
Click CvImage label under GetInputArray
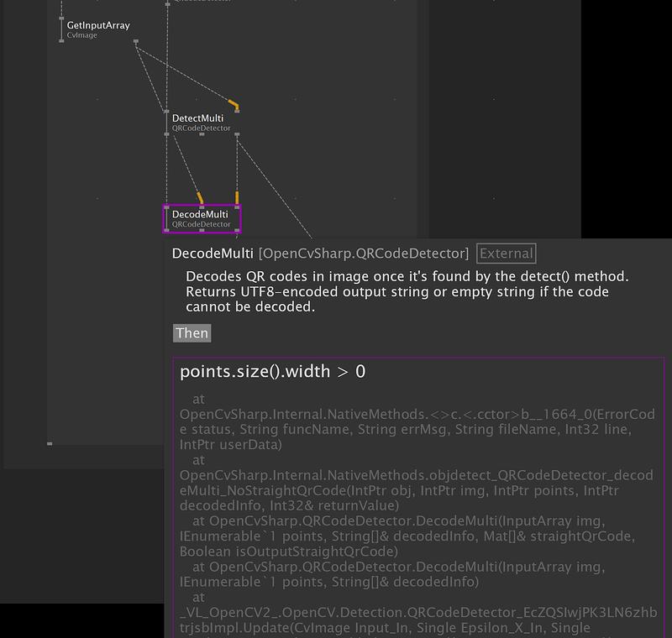[x=81, y=35]
